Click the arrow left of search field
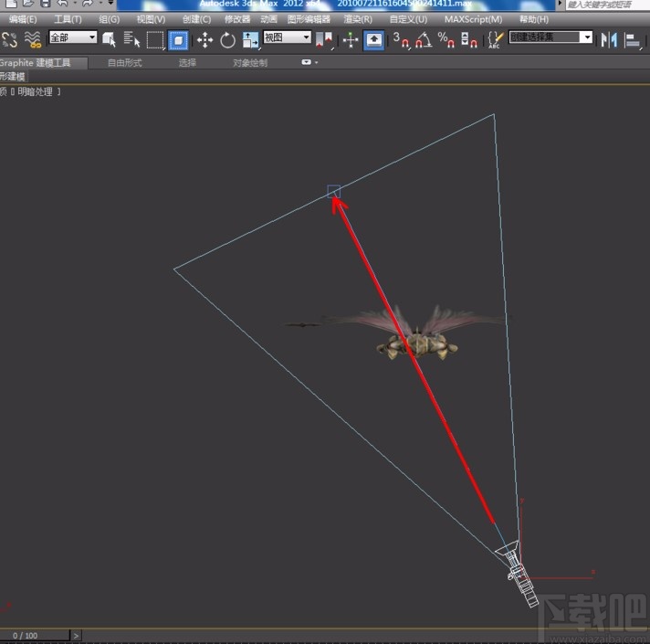 click(560, 4)
